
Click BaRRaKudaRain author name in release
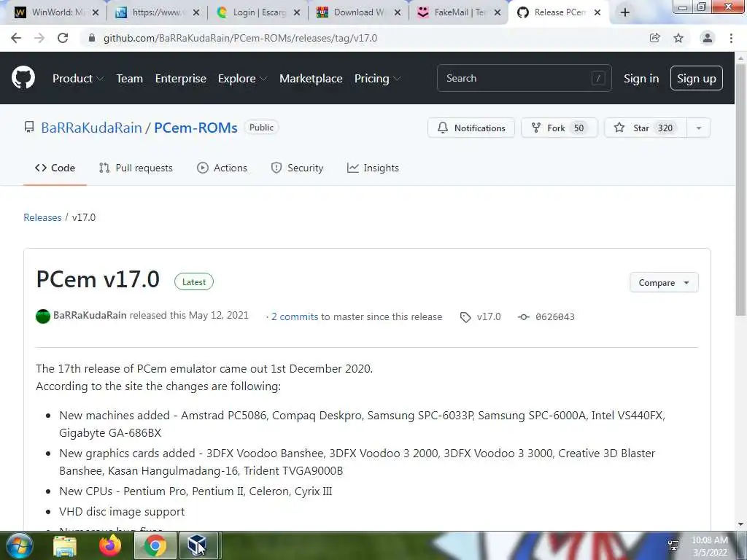point(90,315)
